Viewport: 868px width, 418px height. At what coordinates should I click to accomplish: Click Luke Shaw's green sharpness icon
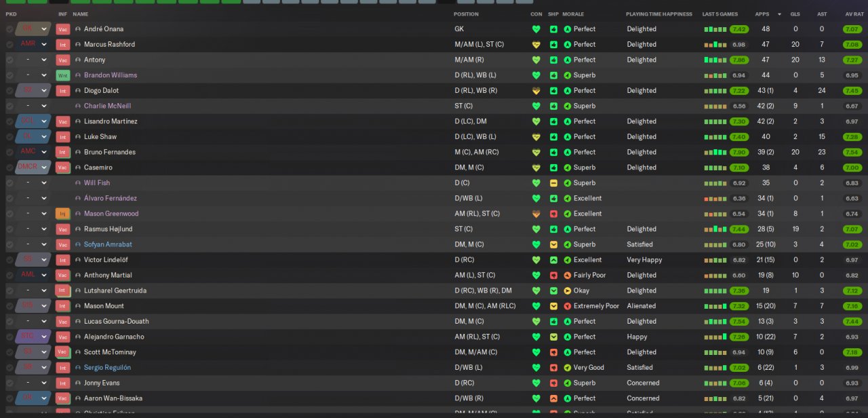pos(553,137)
